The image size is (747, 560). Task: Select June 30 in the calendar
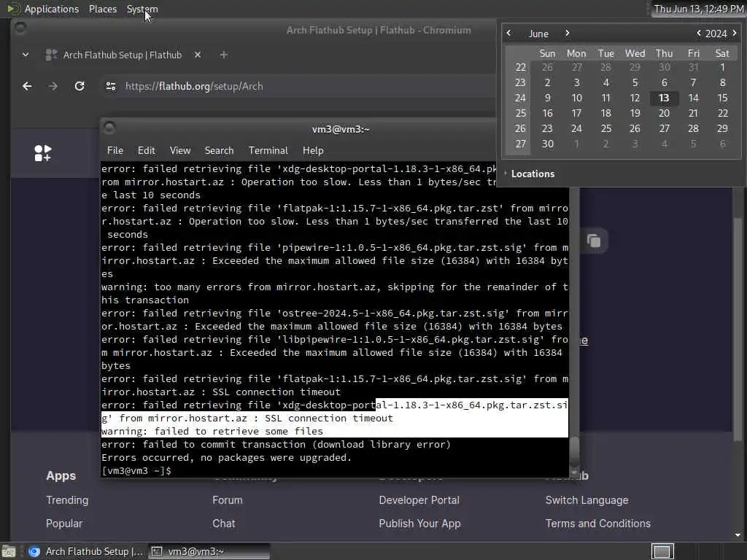click(x=547, y=144)
